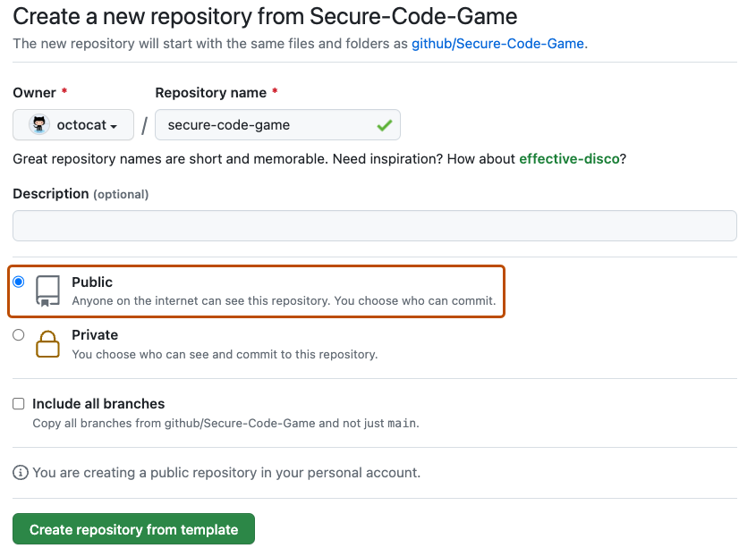Image resolution: width=756 pixels, height=556 pixels.
Task: Click the green checkmark in repository name
Action: coord(385,126)
